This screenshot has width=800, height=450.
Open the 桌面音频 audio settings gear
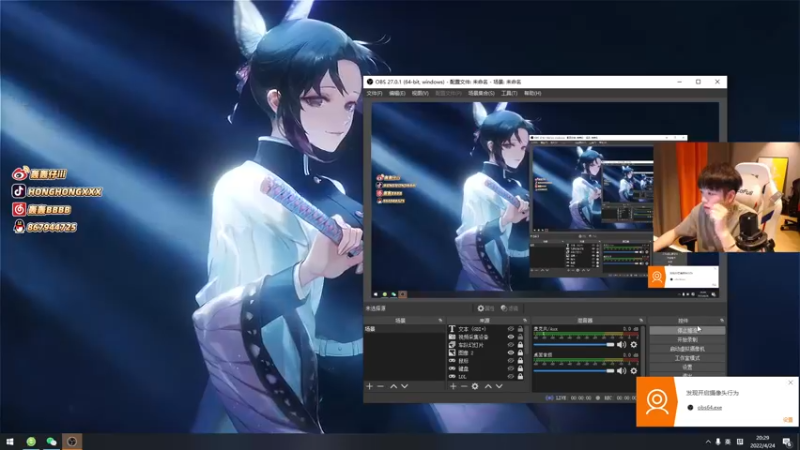[634, 371]
